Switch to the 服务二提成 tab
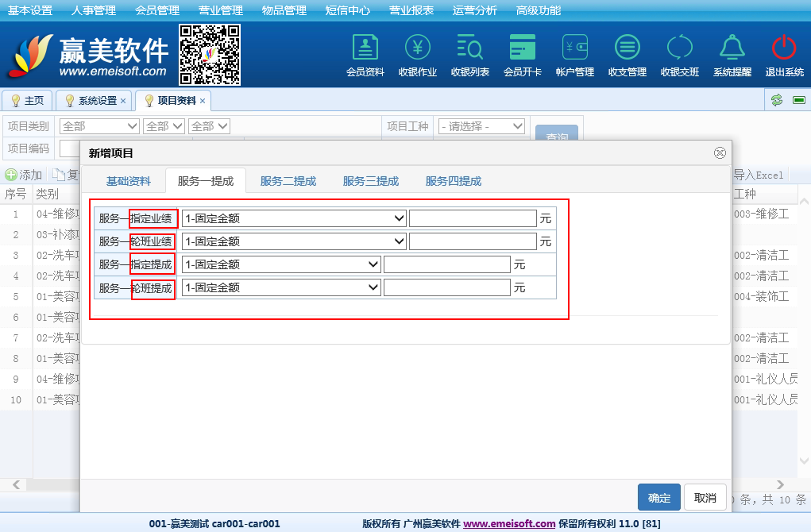Viewport: 811px width, 532px height. click(288, 181)
